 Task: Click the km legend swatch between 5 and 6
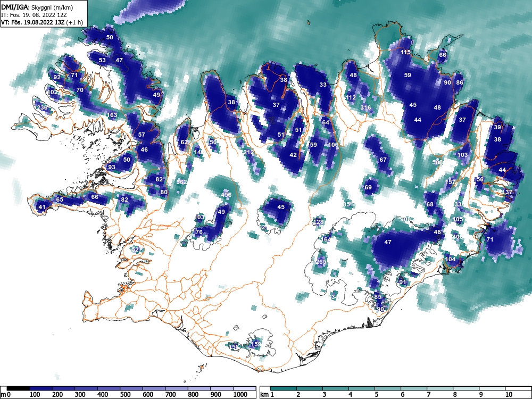(388, 388)
